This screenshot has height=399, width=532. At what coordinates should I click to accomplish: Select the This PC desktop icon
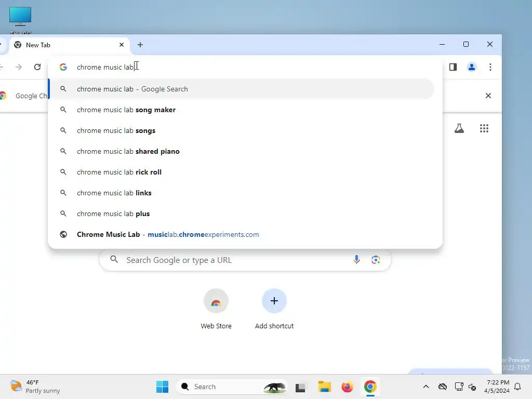[20, 20]
